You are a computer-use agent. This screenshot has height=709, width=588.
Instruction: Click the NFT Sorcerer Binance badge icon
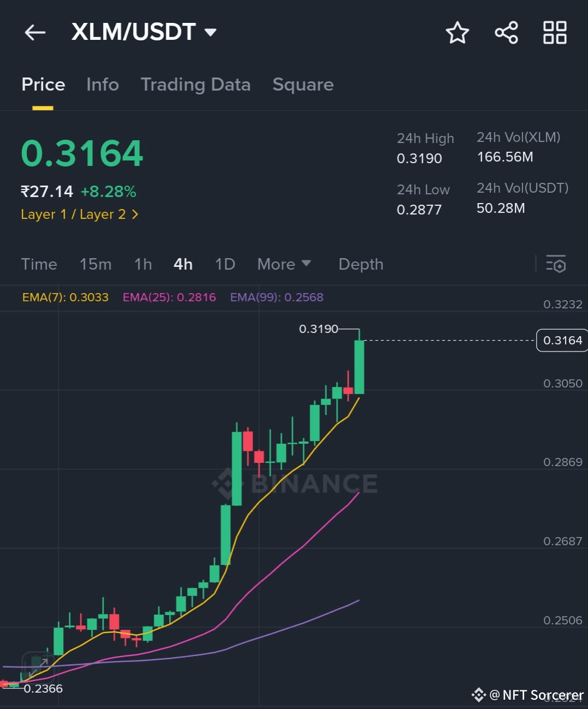click(x=478, y=695)
